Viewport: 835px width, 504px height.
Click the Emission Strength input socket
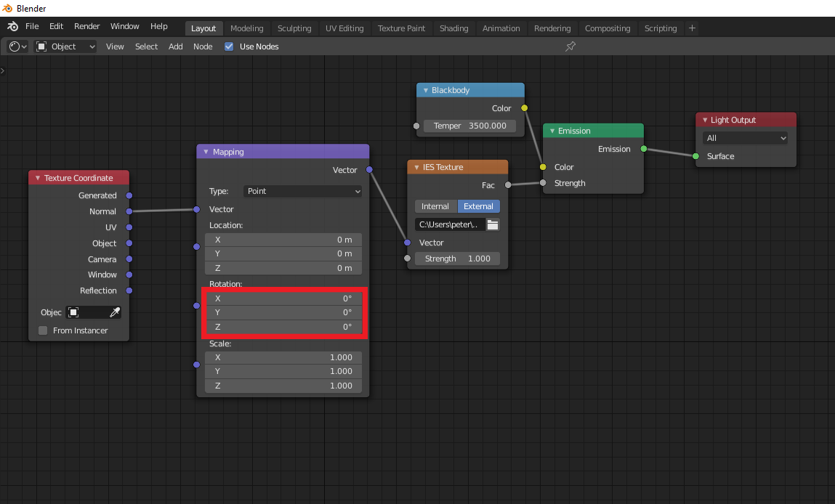click(x=543, y=183)
